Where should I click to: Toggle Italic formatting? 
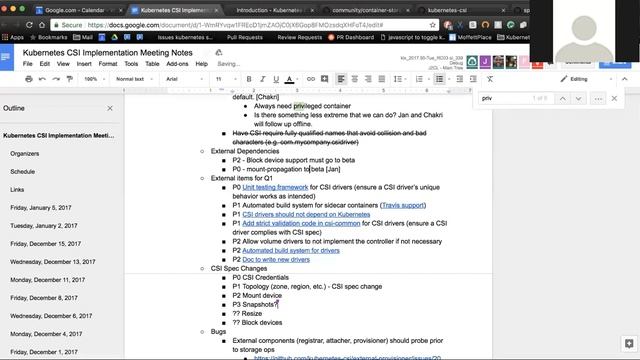tap(262, 79)
